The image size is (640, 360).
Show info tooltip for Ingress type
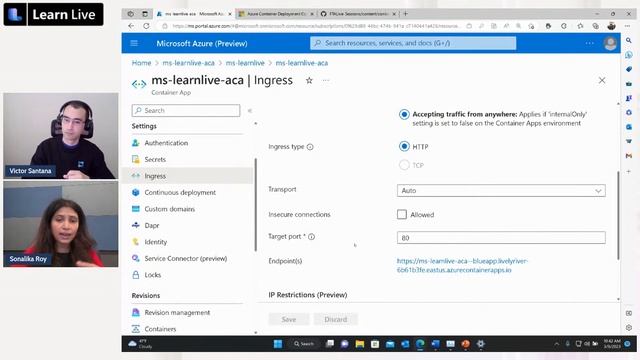tap(310, 147)
